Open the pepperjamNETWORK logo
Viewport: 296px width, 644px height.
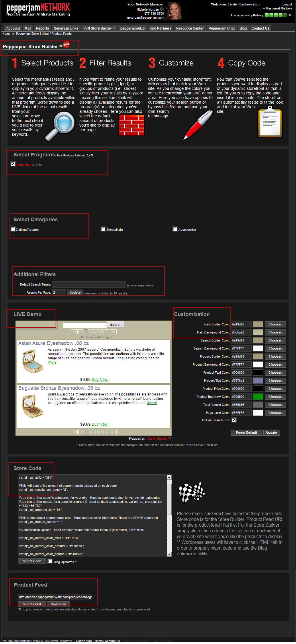pos(38,10)
